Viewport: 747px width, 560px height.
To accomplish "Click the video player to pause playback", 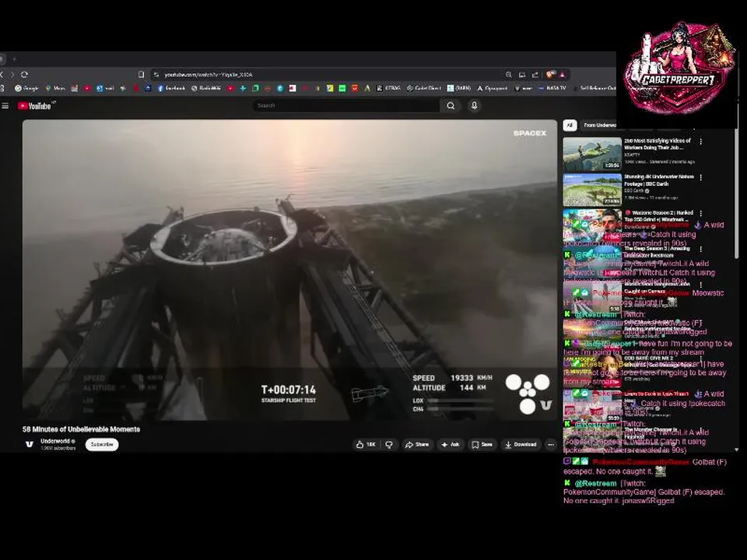I will pyautogui.click(x=289, y=270).
